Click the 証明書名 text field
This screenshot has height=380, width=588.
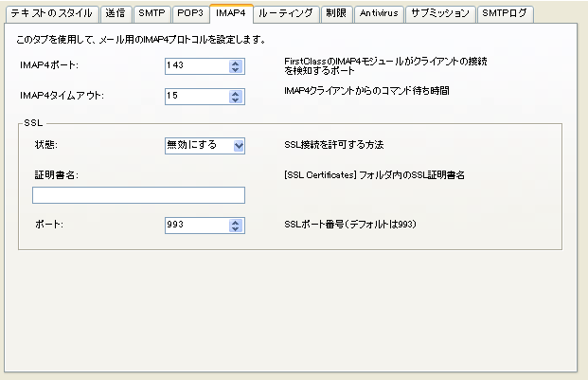click(x=138, y=195)
